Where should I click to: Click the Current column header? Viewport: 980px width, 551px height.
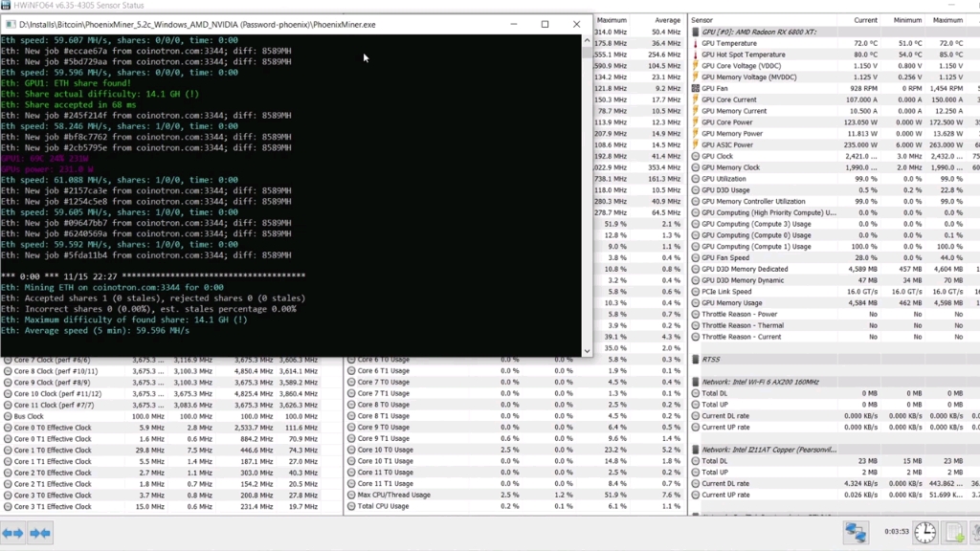[x=865, y=20]
